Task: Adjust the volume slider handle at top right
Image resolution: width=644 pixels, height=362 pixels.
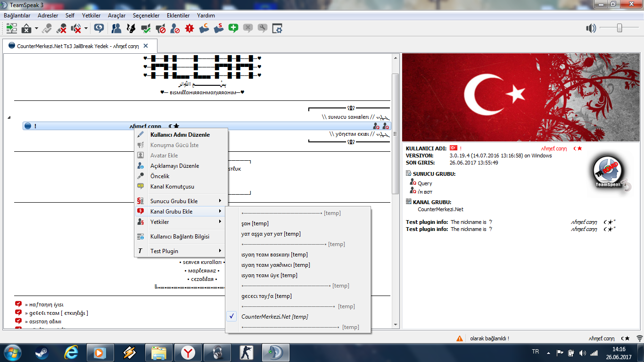Action: pyautogui.click(x=619, y=28)
